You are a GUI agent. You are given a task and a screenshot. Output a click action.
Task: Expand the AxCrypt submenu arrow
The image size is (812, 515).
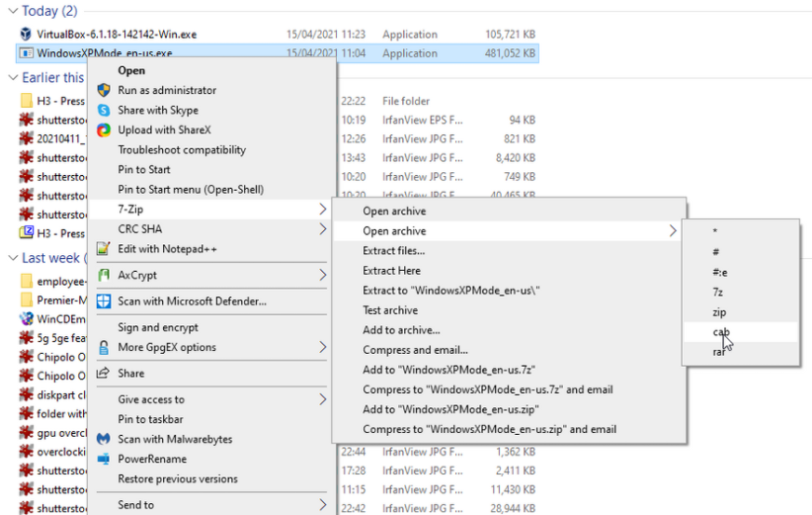(x=323, y=275)
